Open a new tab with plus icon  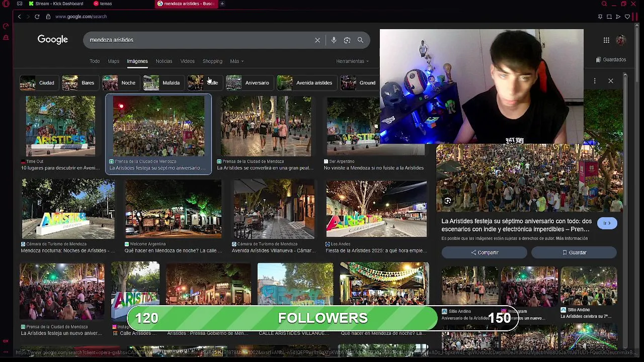(222, 4)
